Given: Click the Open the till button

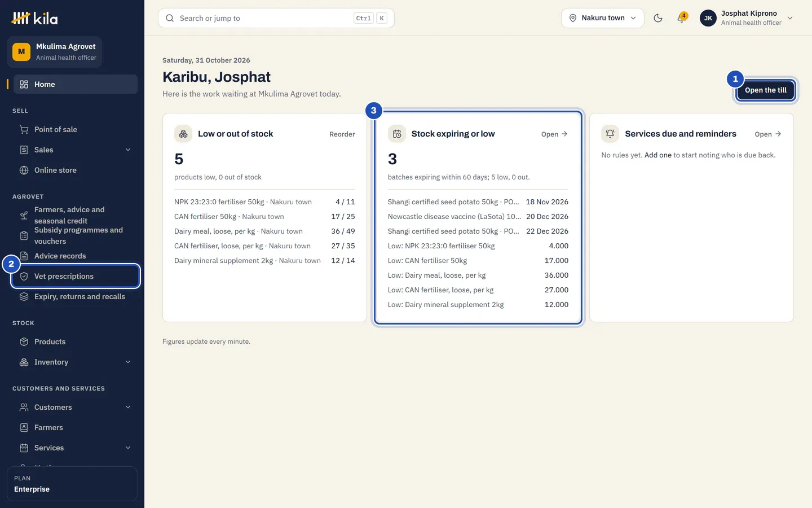Looking at the screenshot, I should [x=765, y=90].
